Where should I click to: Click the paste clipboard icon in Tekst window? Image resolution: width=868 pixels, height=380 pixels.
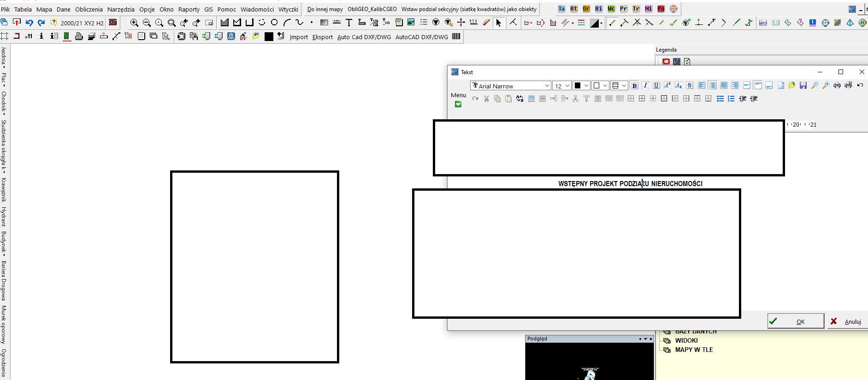(x=508, y=99)
